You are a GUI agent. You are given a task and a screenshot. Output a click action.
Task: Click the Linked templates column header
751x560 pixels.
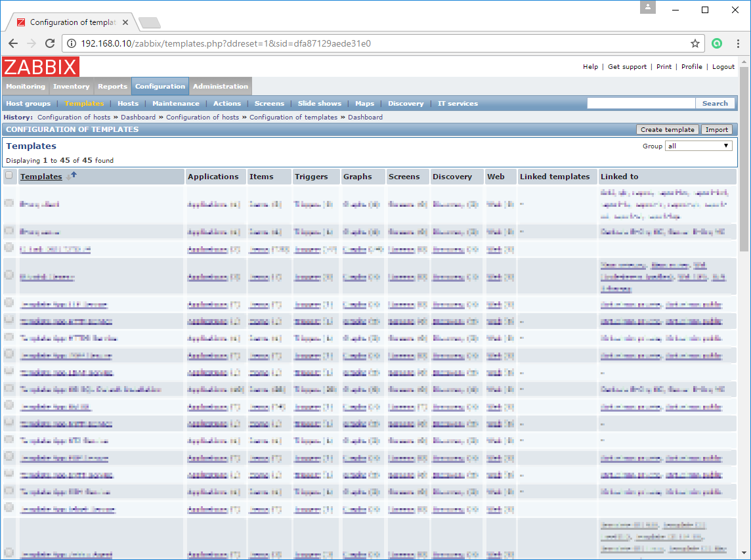coord(555,177)
